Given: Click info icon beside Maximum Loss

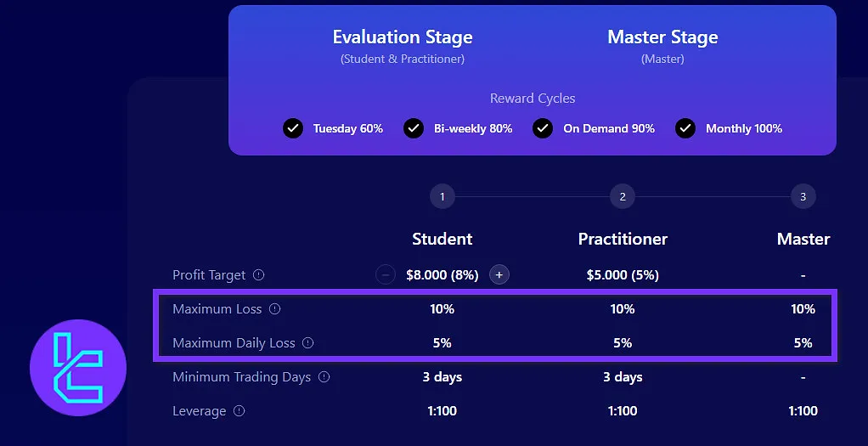Looking at the screenshot, I should pyautogui.click(x=274, y=309).
